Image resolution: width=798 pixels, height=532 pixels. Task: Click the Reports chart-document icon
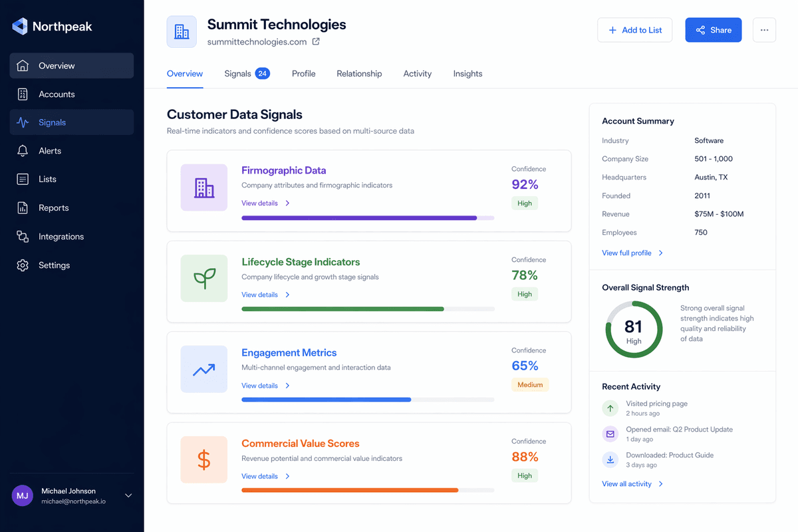coord(23,208)
